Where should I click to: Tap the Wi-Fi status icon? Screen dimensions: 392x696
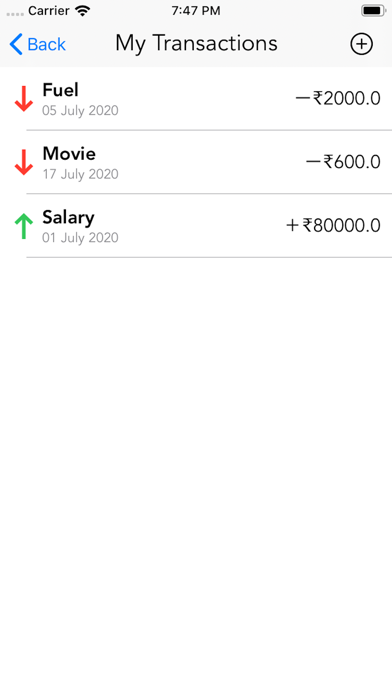pos(83,11)
